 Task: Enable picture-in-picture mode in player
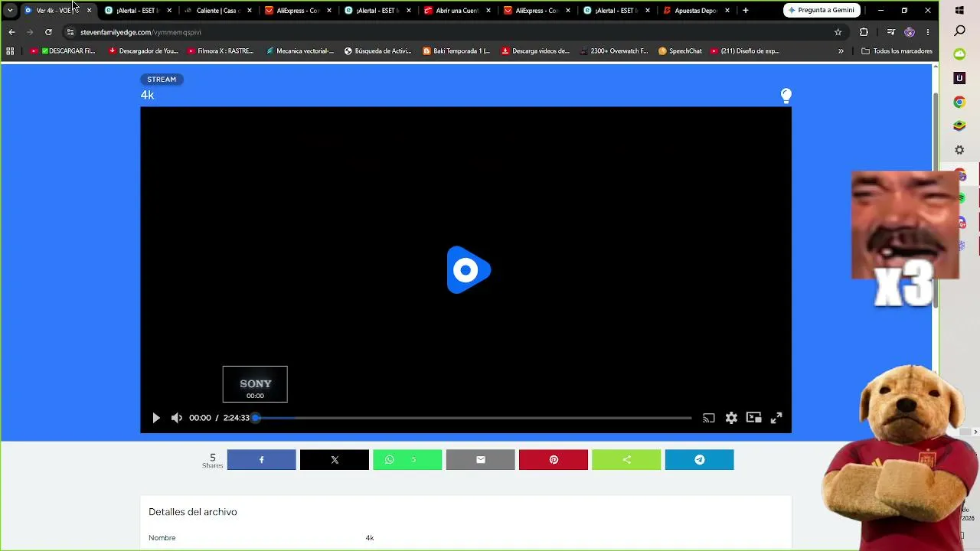(754, 418)
